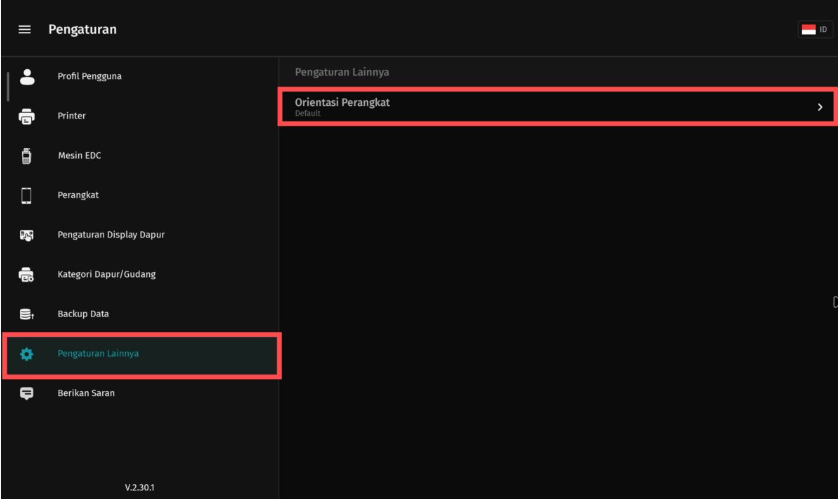Click the Pengaturan Lainnya gear icon
Viewport: 838px width, 499px height.
pyautogui.click(x=27, y=354)
